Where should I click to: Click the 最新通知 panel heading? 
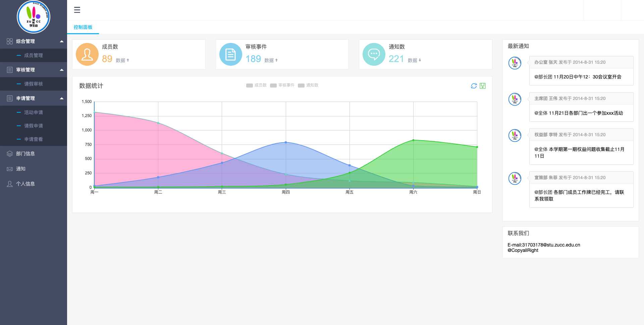point(518,46)
